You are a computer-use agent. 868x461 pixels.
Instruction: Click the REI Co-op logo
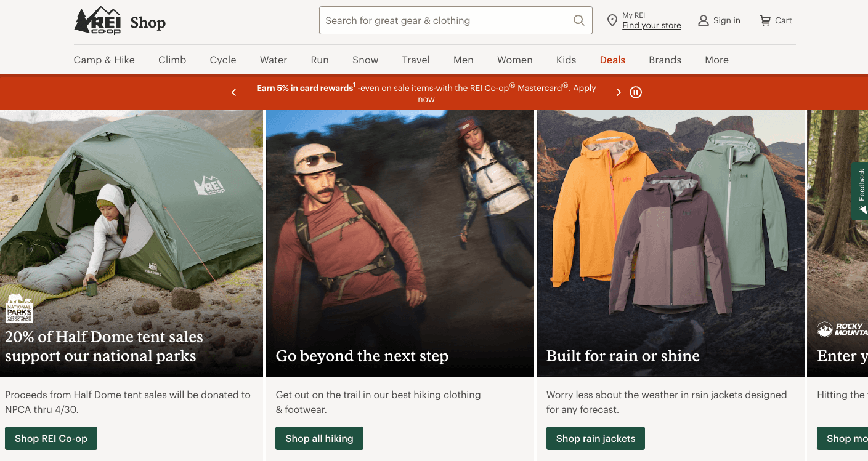coord(98,20)
